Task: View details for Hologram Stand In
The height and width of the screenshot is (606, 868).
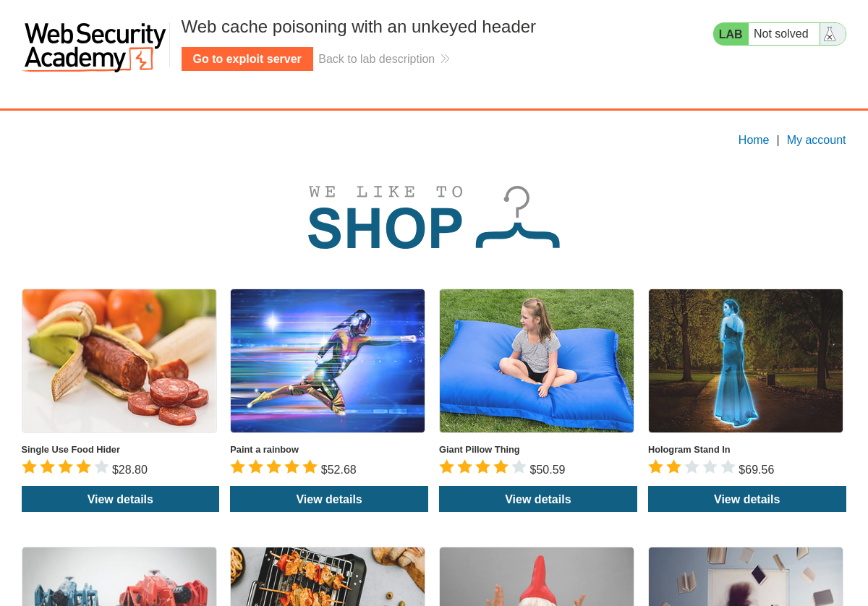Action: pyautogui.click(x=747, y=499)
